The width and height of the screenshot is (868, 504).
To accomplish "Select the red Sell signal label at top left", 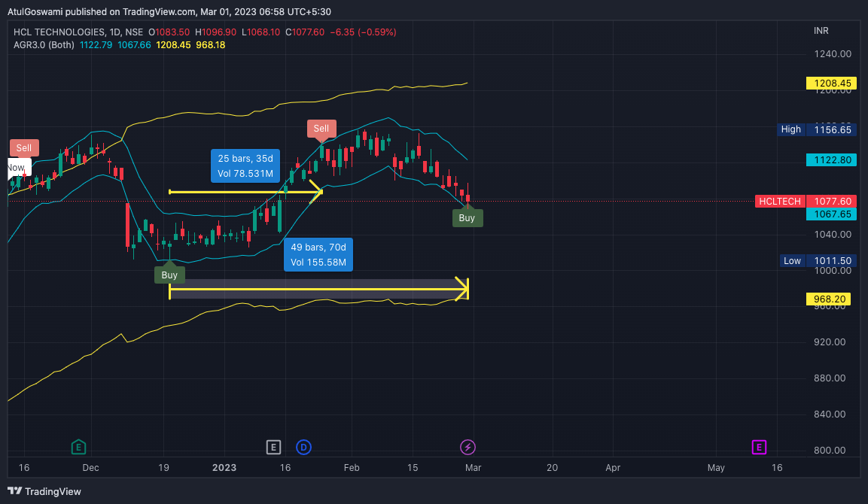I will [24, 147].
